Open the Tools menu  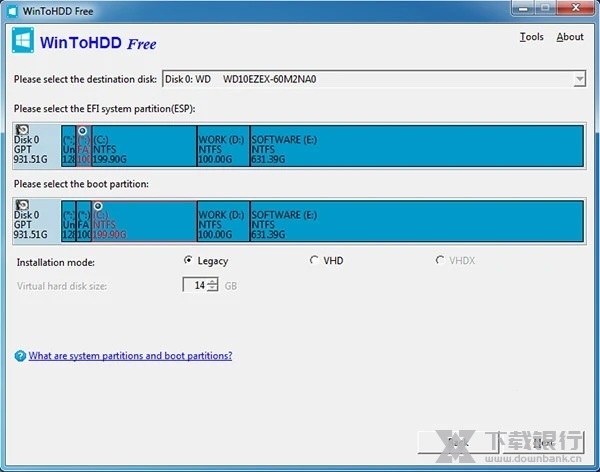(532, 37)
